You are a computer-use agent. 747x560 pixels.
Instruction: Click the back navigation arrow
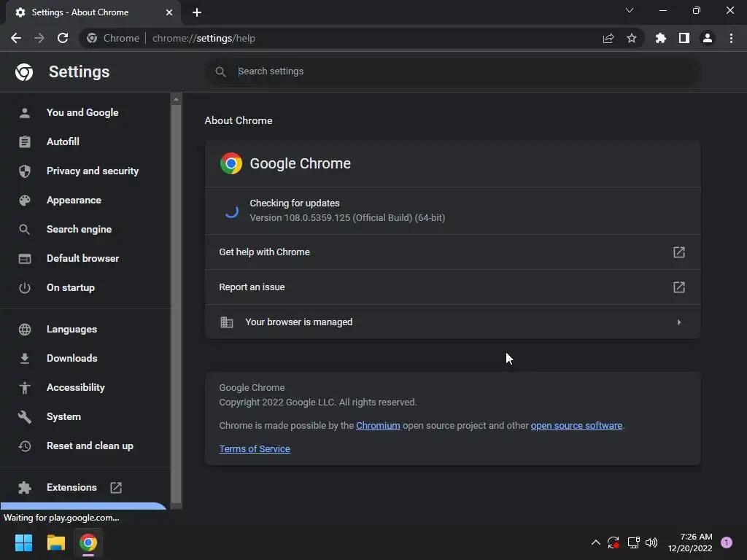pyautogui.click(x=16, y=38)
